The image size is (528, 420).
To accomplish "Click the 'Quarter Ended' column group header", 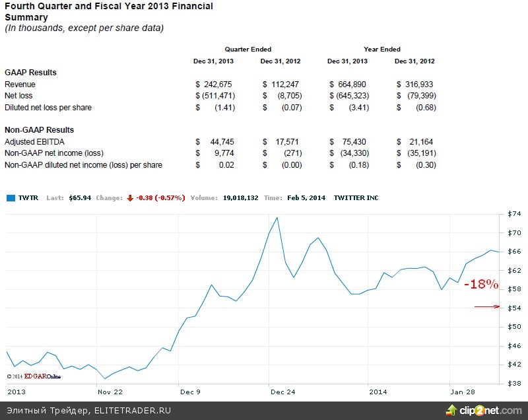I will (x=248, y=49).
